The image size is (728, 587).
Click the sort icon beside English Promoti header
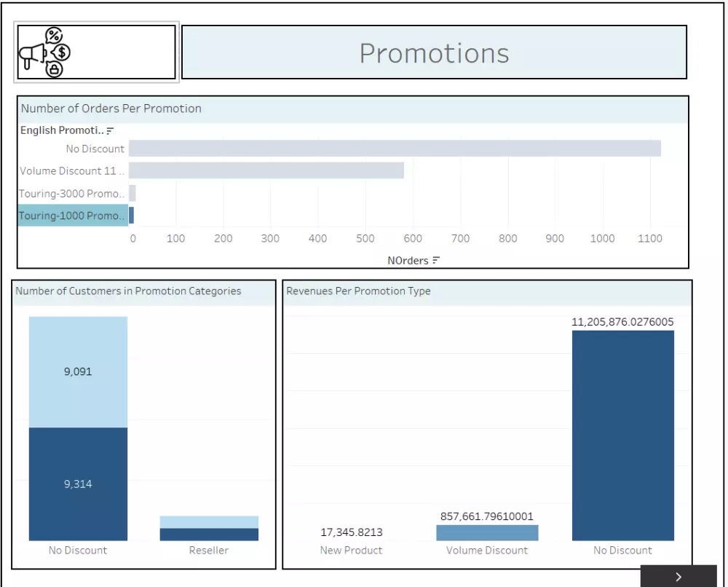109,130
